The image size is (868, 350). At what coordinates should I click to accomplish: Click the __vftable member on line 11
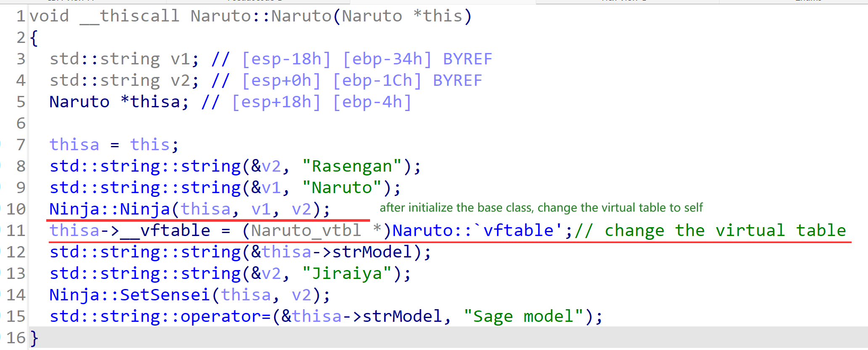click(165, 231)
